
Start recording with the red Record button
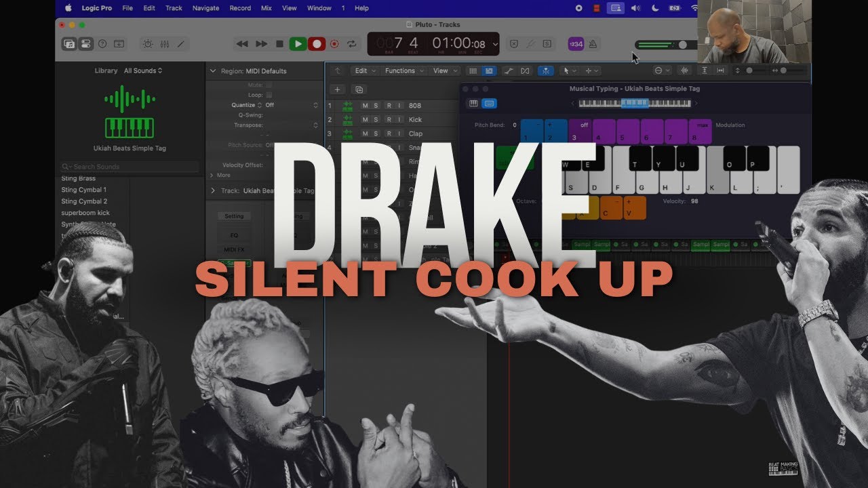(x=317, y=44)
